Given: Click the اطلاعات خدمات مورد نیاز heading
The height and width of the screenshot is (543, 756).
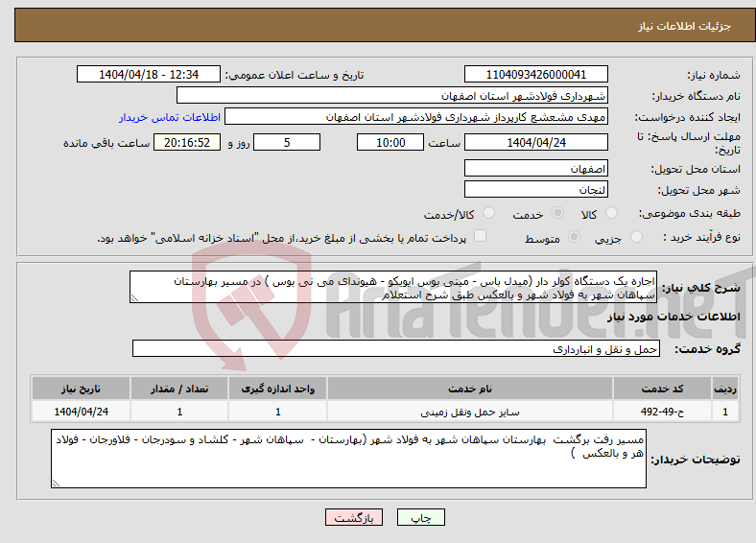Looking at the screenshot, I should point(673,317).
